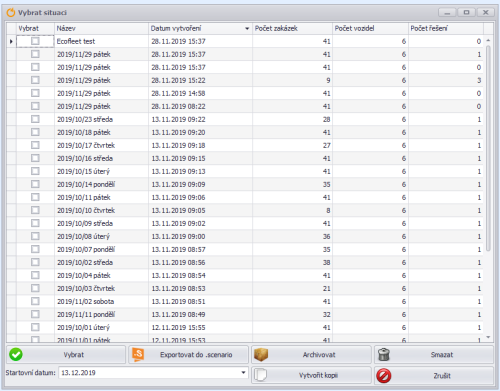The image size is (500, 391).
Task: Click the red Zrušit cancel icon
Action: [384, 376]
